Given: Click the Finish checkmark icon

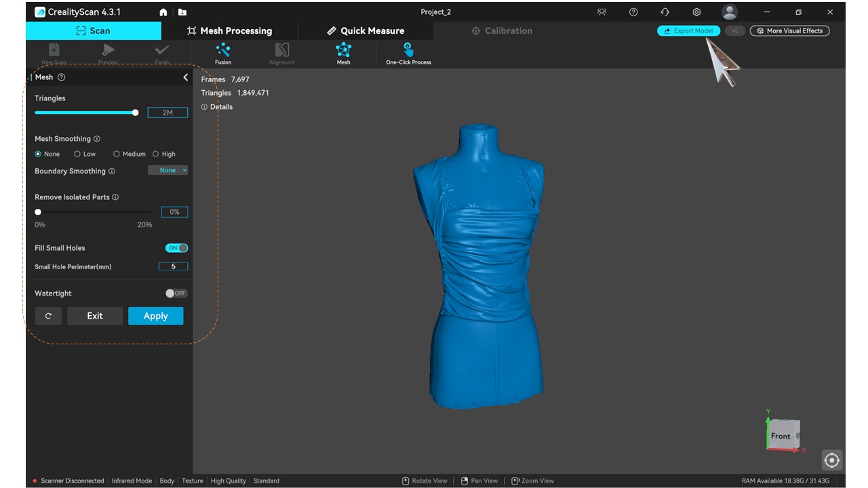Looking at the screenshot, I should point(162,50).
